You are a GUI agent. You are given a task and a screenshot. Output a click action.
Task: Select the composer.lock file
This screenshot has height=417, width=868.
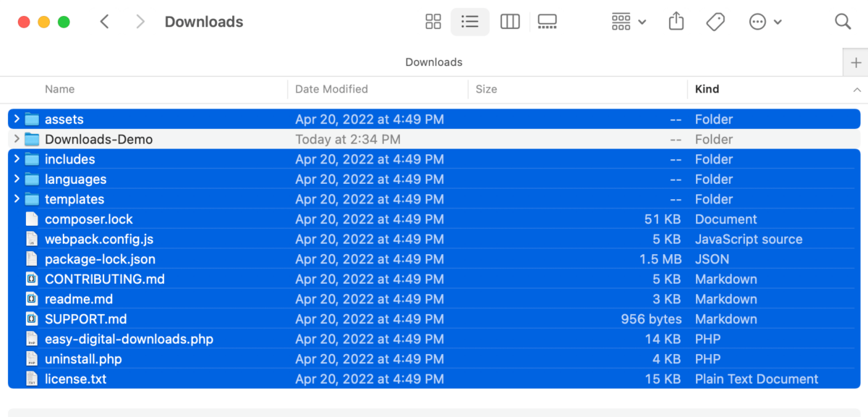click(89, 219)
